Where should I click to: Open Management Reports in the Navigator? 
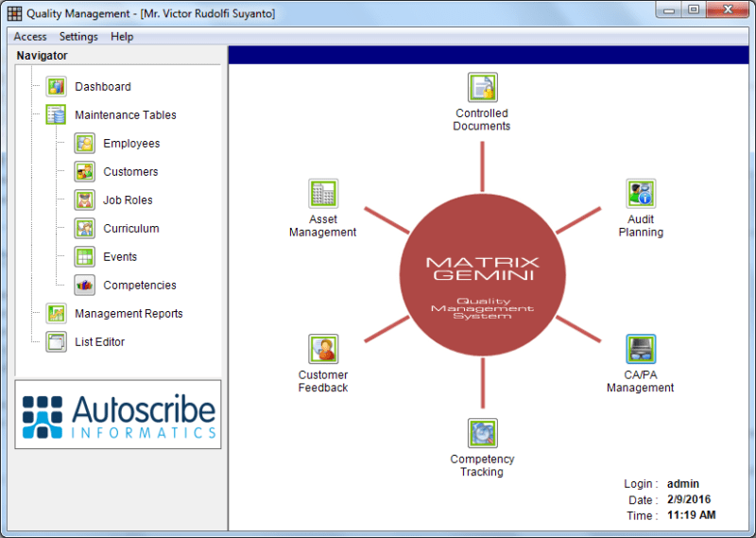pos(129,314)
